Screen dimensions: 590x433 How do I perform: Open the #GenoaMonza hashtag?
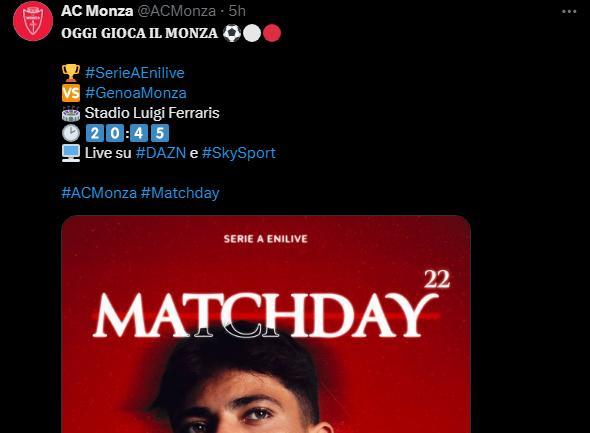click(136, 93)
